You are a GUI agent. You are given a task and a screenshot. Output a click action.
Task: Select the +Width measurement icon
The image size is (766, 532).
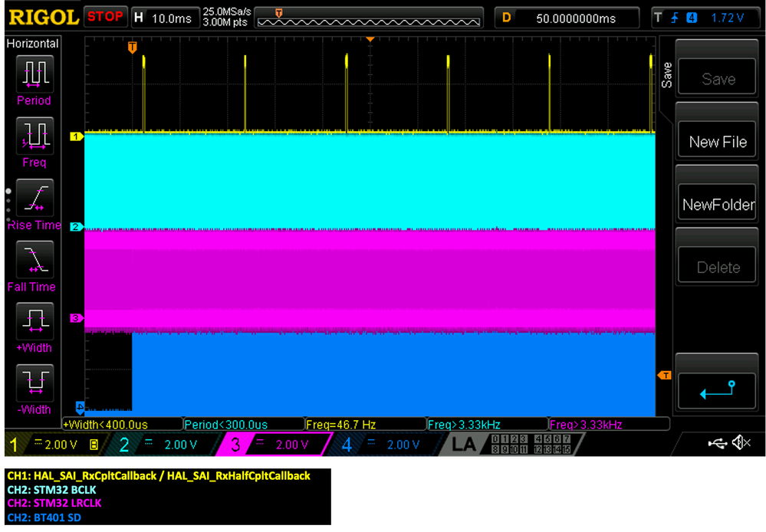pyautogui.click(x=35, y=321)
